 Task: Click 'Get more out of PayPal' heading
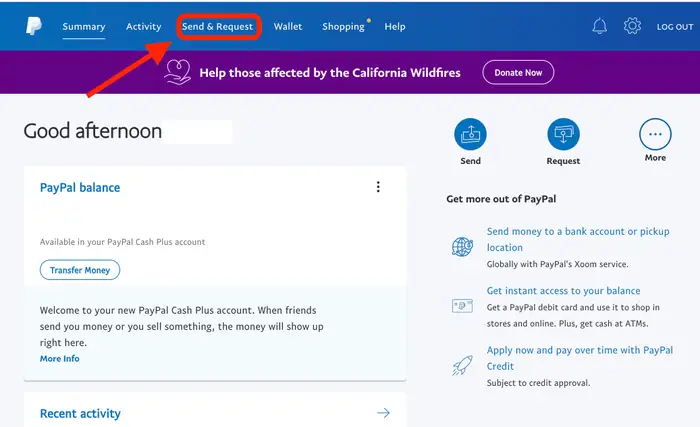click(x=501, y=199)
